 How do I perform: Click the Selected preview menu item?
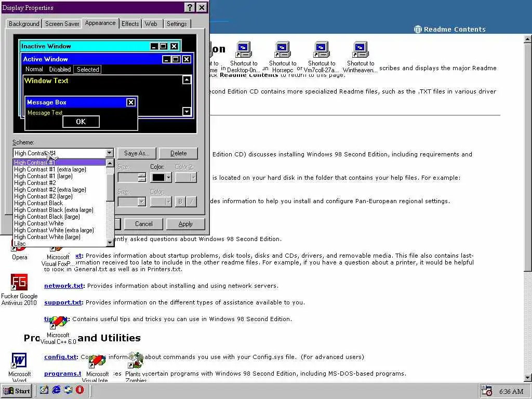coord(88,69)
